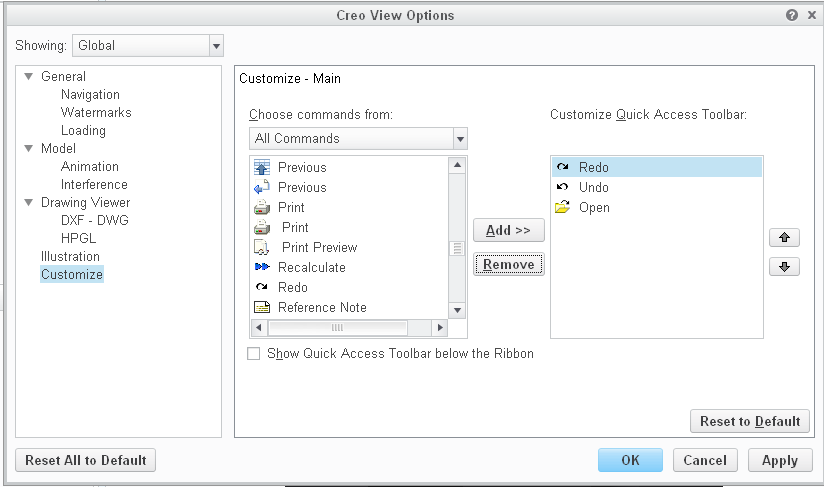This screenshot has width=824, height=487.
Task: Open the Showing Global dropdown
Action: (x=216, y=46)
